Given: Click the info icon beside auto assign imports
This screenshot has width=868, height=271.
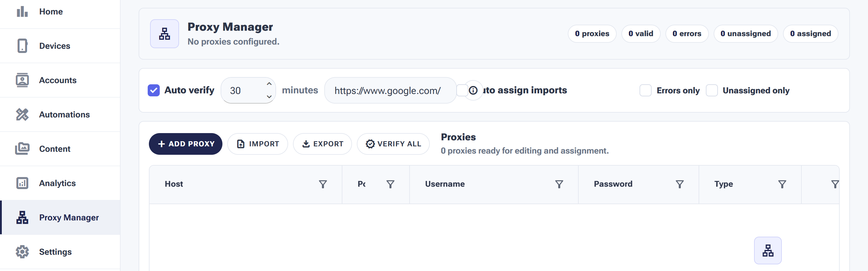Looking at the screenshot, I should pos(473,90).
